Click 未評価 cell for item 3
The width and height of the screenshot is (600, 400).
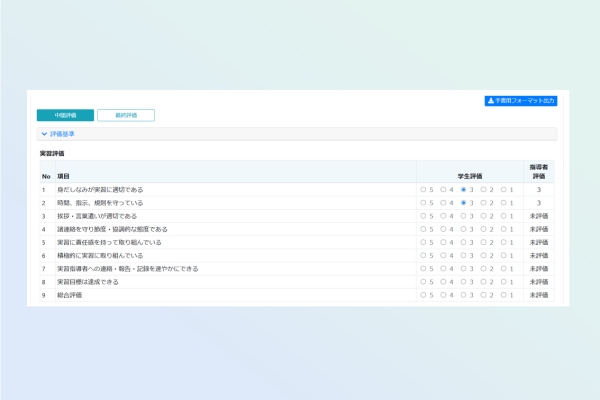pos(539,215)
